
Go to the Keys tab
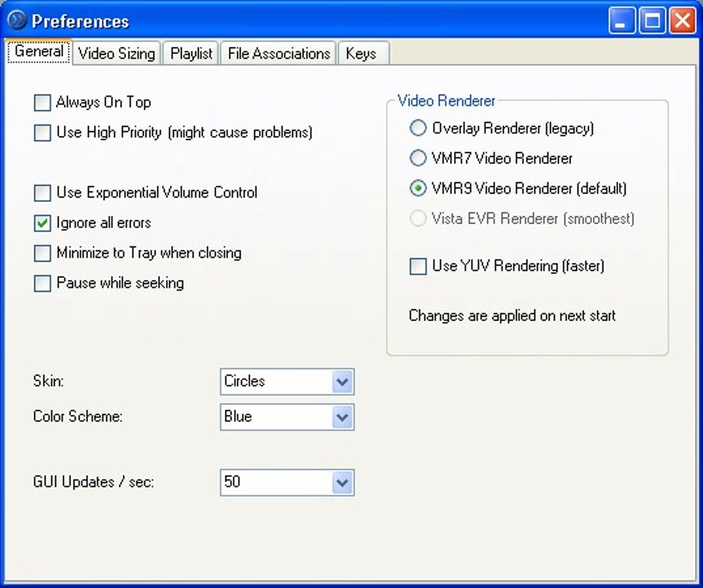[363, 53]
